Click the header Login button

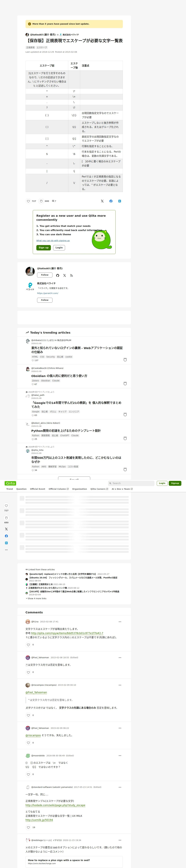pos(162,483)
